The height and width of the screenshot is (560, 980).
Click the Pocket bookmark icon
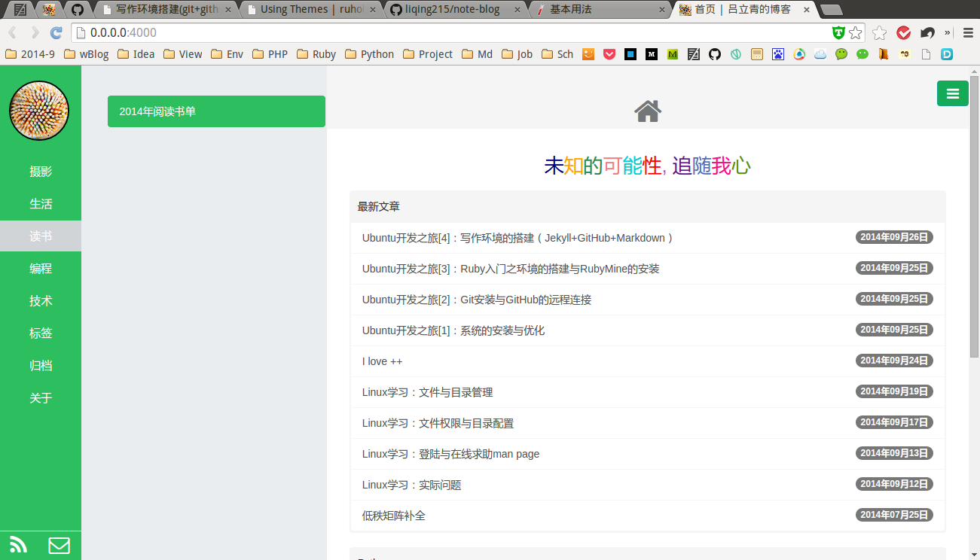coord(609,54)
